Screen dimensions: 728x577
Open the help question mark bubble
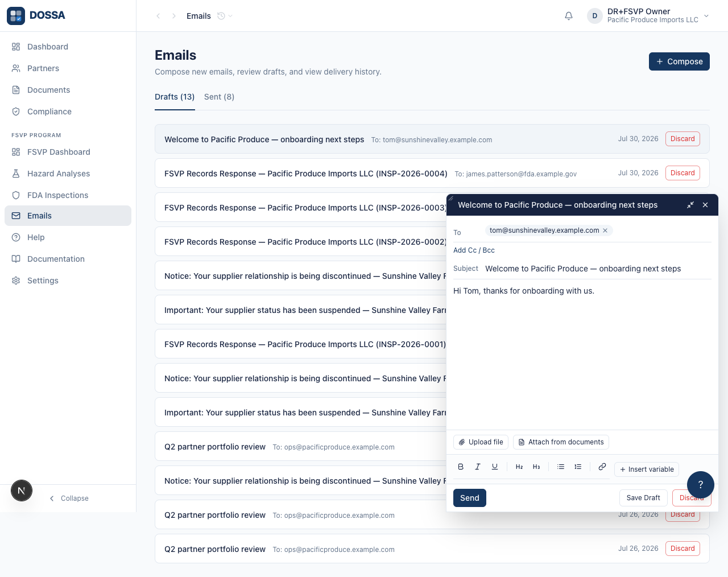click(x=701, y=485)
